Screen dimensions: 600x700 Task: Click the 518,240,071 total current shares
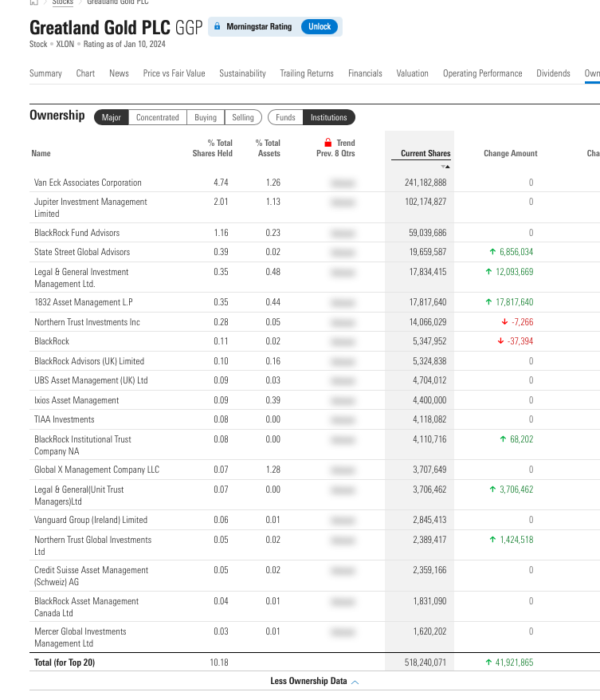tap(425, 663)
